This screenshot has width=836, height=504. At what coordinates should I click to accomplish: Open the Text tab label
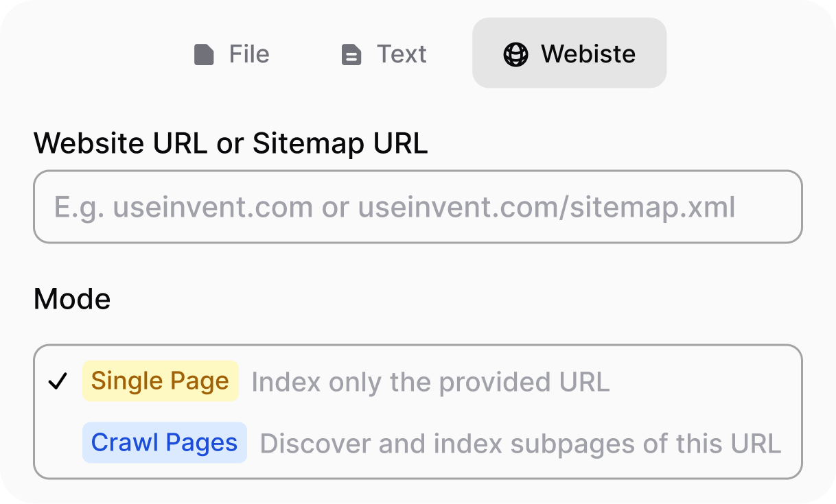(x=402, y=54)
